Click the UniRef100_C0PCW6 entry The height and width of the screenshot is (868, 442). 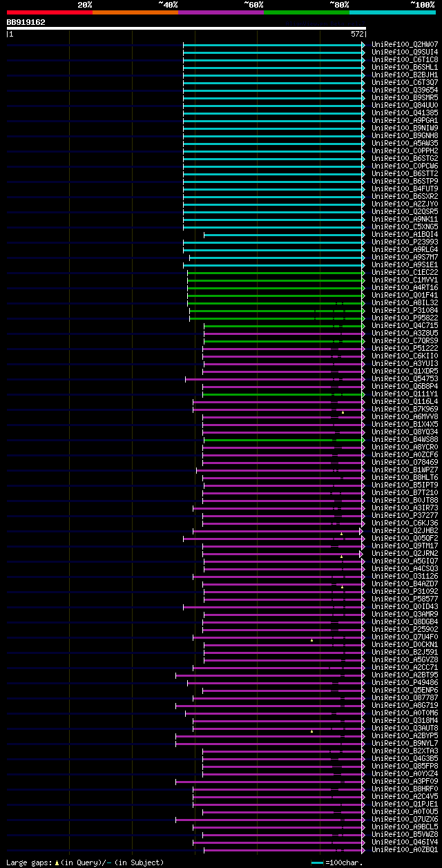tap(405, 166)
